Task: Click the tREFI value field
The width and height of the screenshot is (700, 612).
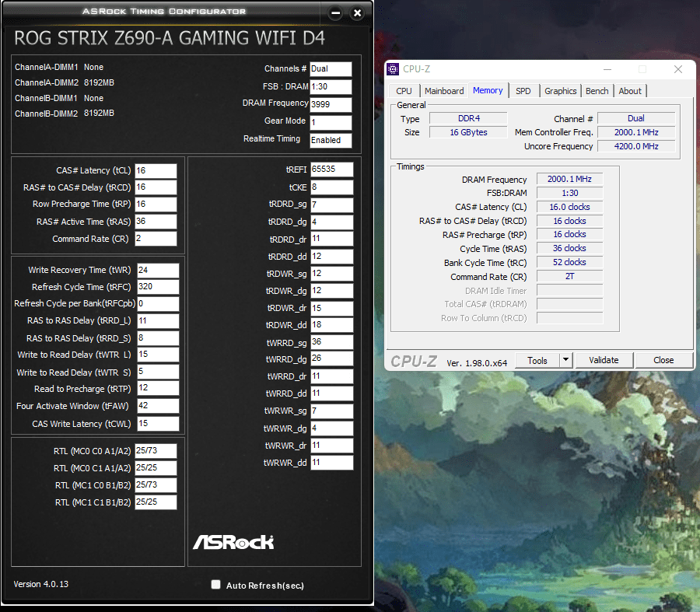Action: 332,170
